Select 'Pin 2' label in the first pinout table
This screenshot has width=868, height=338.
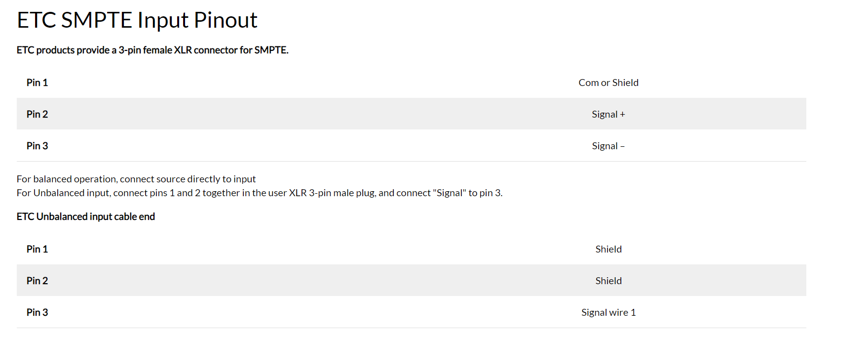coord(37,114)
